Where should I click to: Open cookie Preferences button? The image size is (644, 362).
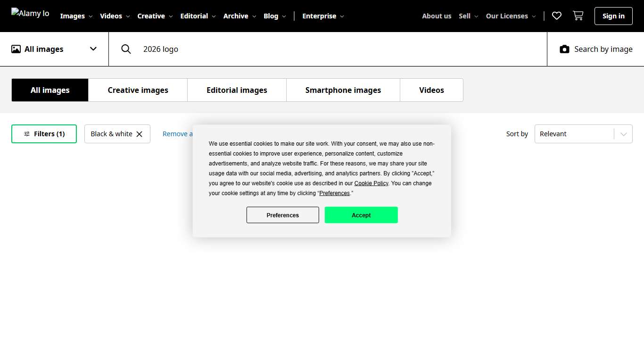[282, 215]
